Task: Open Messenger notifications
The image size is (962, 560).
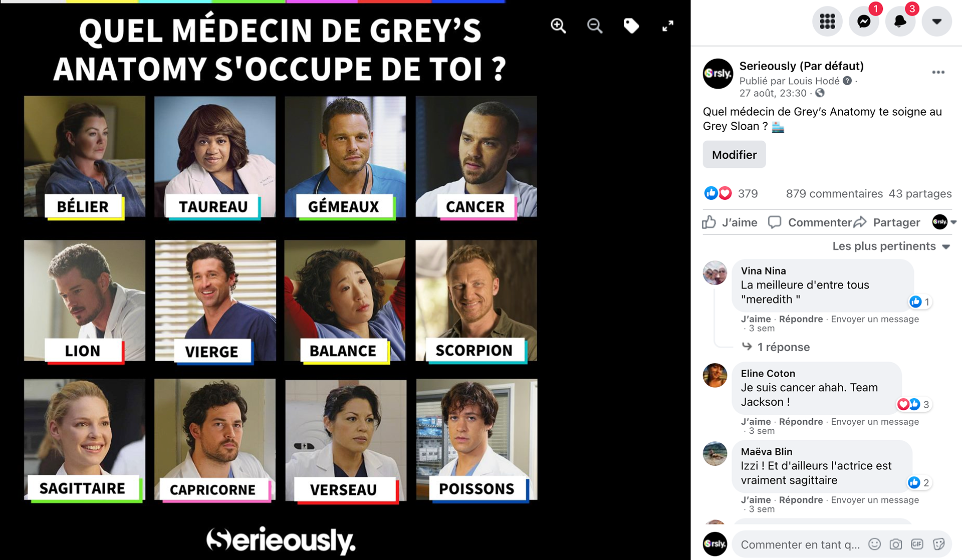Action: pyautogui.click(x=864, y=22)
